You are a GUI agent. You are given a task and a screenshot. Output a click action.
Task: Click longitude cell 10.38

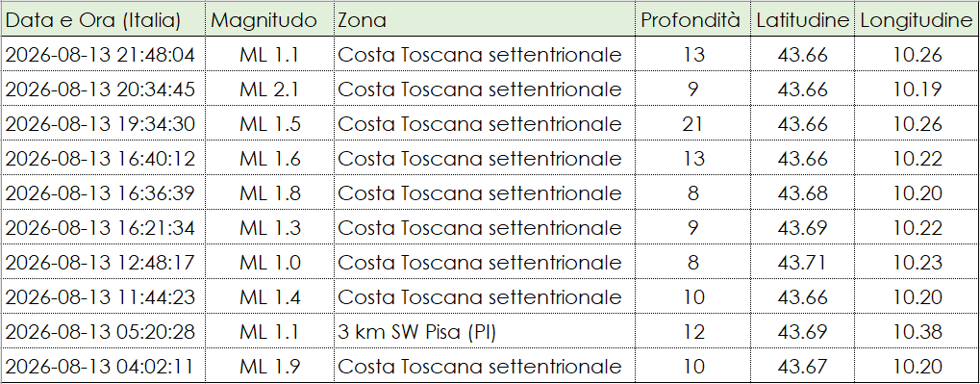click(917, 331)
